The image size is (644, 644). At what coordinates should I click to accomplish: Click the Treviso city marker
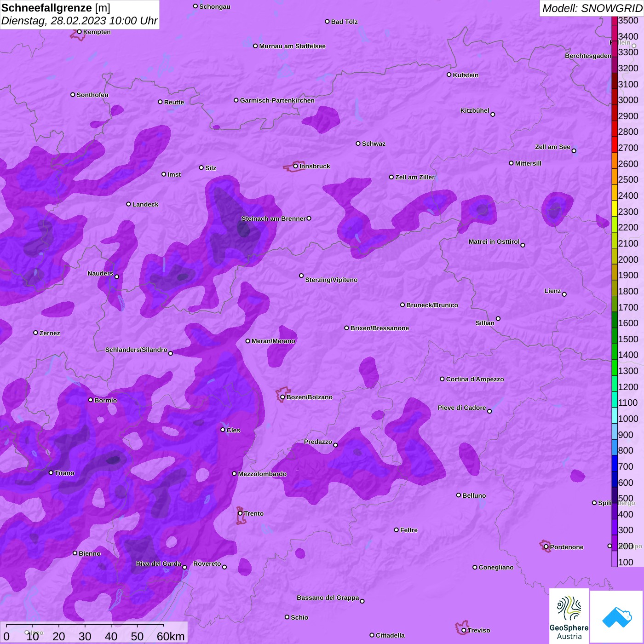pos(464,630)
